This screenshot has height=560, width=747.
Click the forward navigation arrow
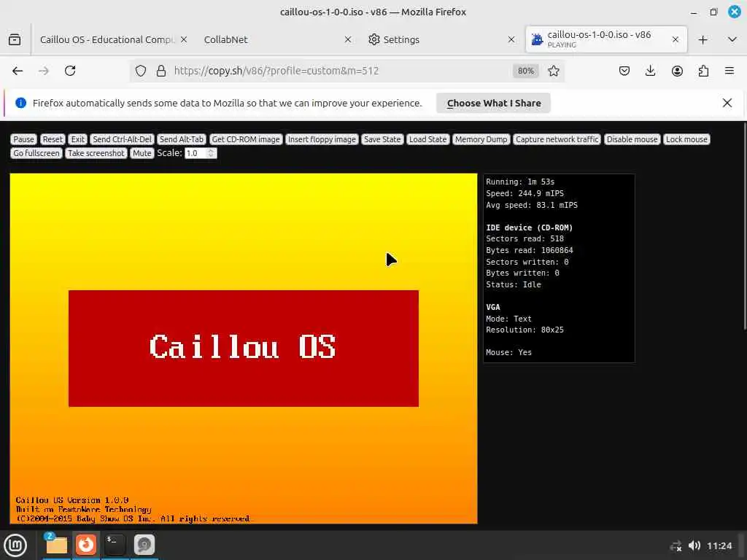point(43,71)
